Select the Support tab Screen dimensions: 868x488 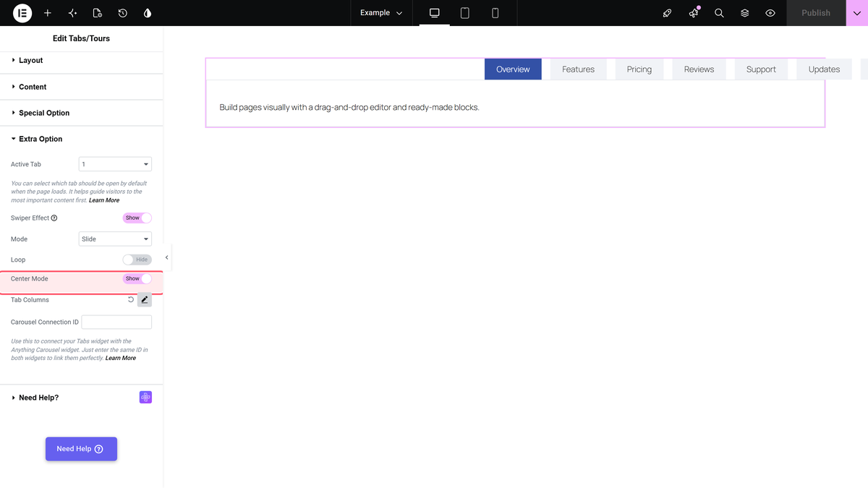point(761,69)
